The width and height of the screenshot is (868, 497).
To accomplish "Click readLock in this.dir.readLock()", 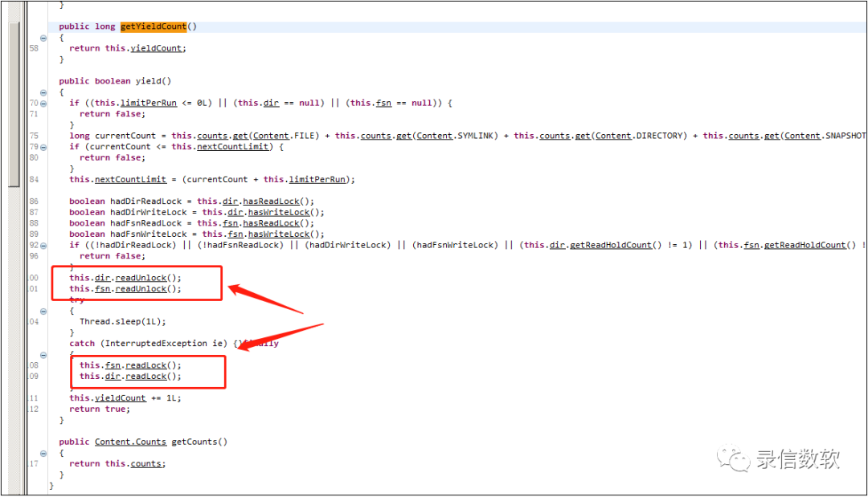I will click(x=145, y=377).
